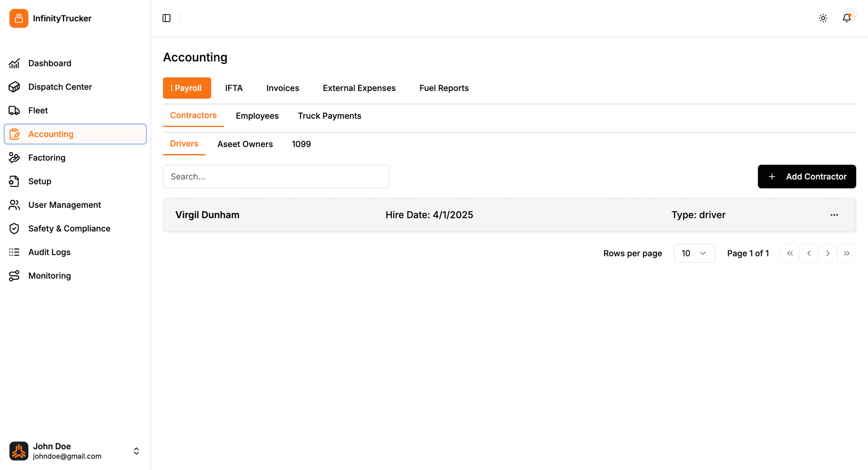Click the Add Contractor button
Image resolution: width=868 pixels, height=470 pixels.
click(807, 177)
